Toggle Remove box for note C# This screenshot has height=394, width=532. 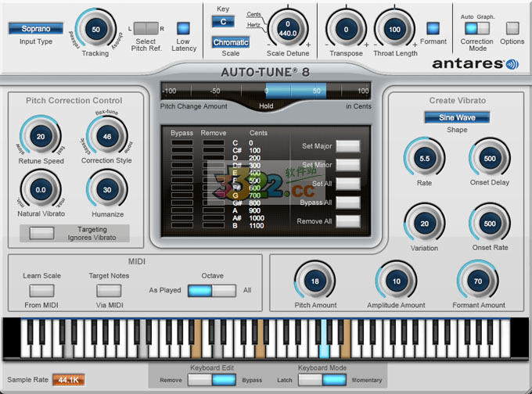214,150
